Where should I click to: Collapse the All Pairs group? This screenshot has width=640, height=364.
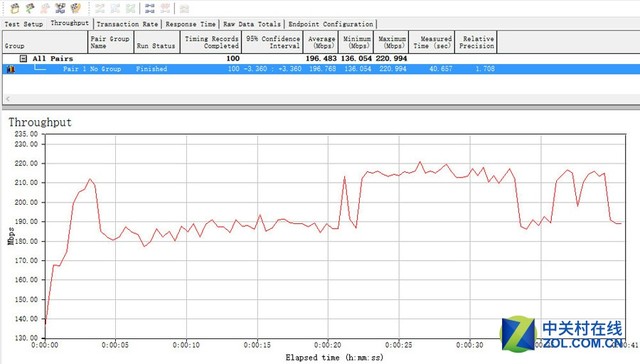(x=23, y=59)
